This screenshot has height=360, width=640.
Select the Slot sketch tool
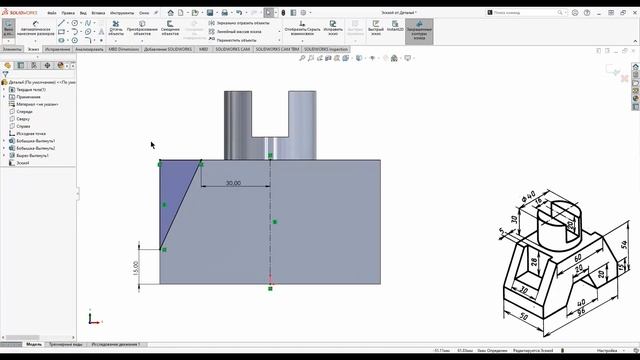point(61,40)
